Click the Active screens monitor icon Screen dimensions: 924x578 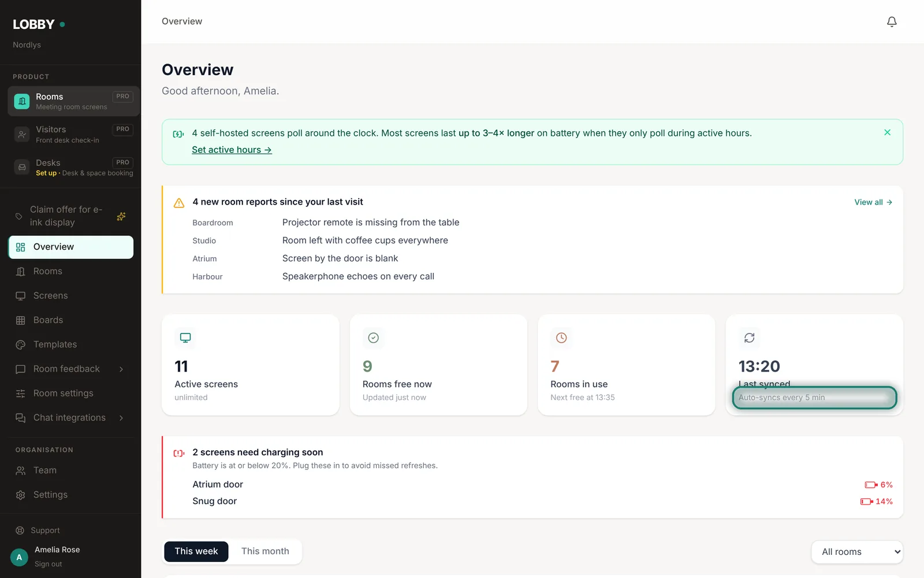pyautogui.click(x=185, y=338)
